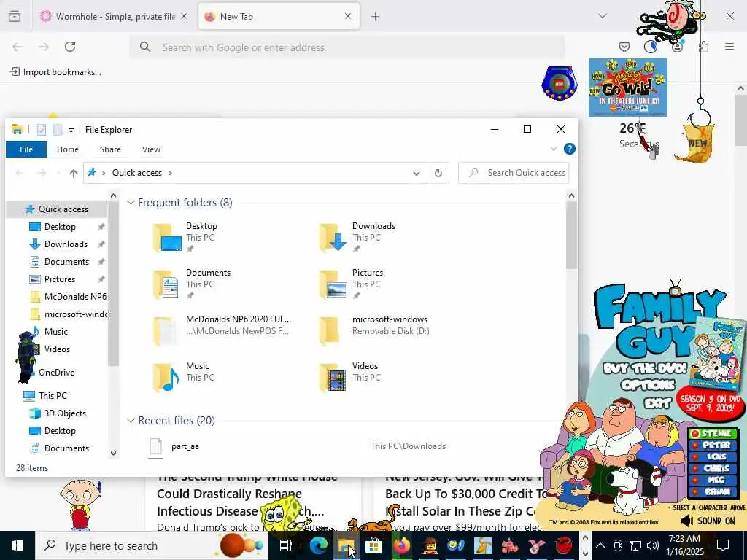Open the Share ribbon tab

(x=111, y=149)
